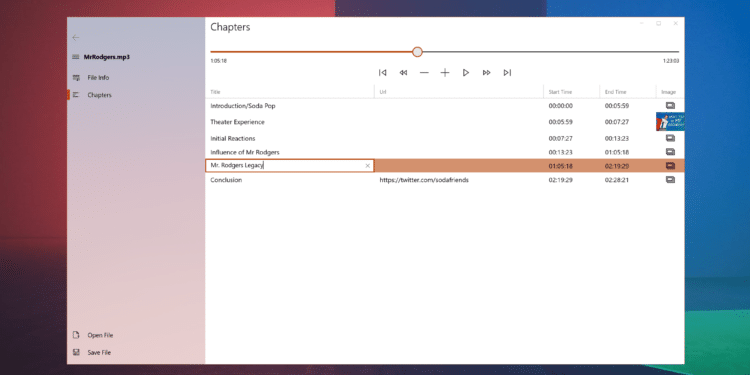Click the Open File button
The image size is (750, 375).
click(100, 335)
